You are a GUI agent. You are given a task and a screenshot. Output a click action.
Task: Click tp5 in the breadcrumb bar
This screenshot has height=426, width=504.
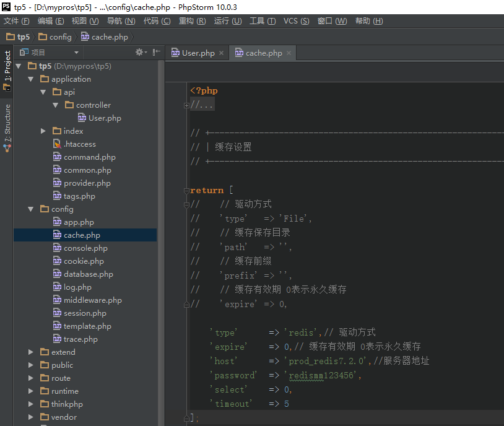(x=24, y=37)
